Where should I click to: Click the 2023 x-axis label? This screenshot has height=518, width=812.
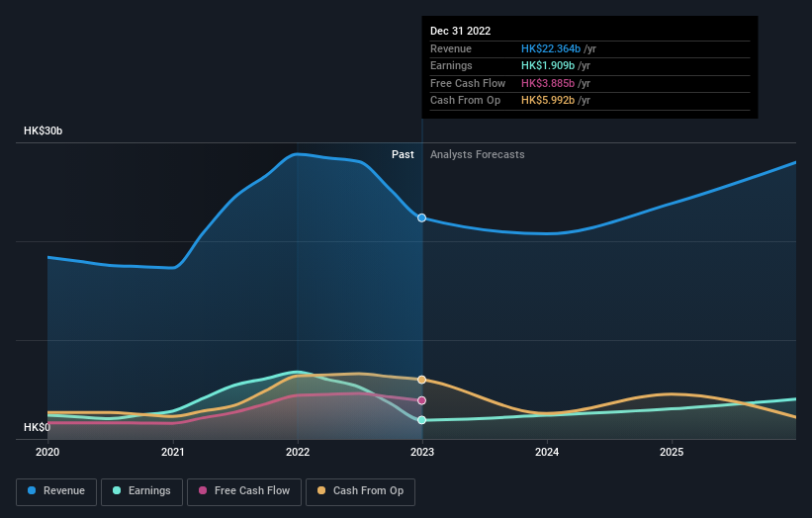[422, 453]
